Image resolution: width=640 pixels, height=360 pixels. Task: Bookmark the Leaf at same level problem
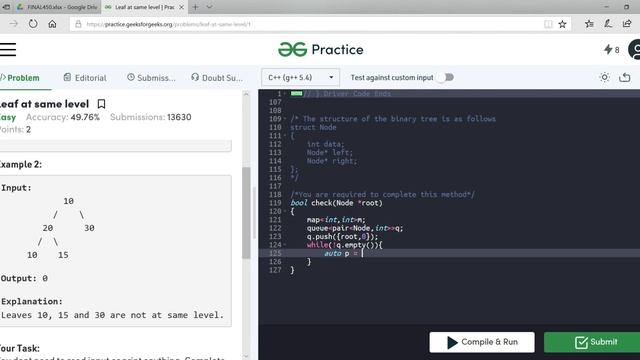point(101,104)
